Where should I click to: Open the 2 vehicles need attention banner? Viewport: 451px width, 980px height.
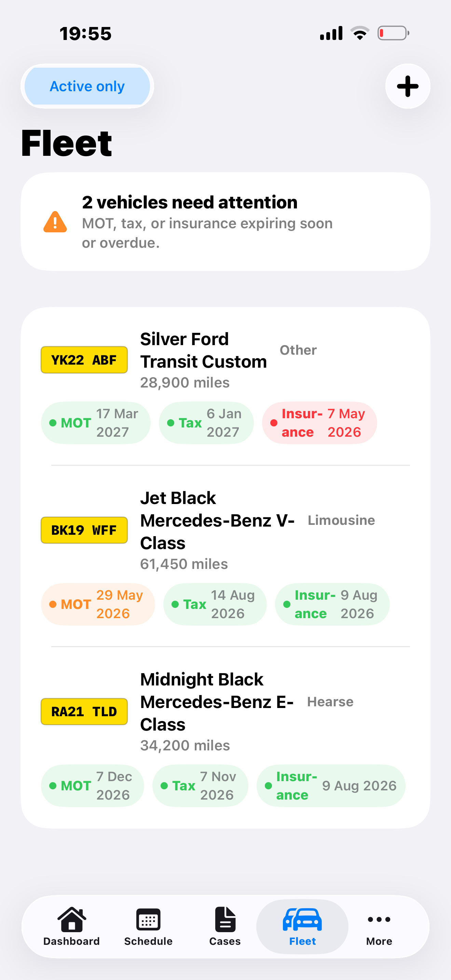[225, 222]
